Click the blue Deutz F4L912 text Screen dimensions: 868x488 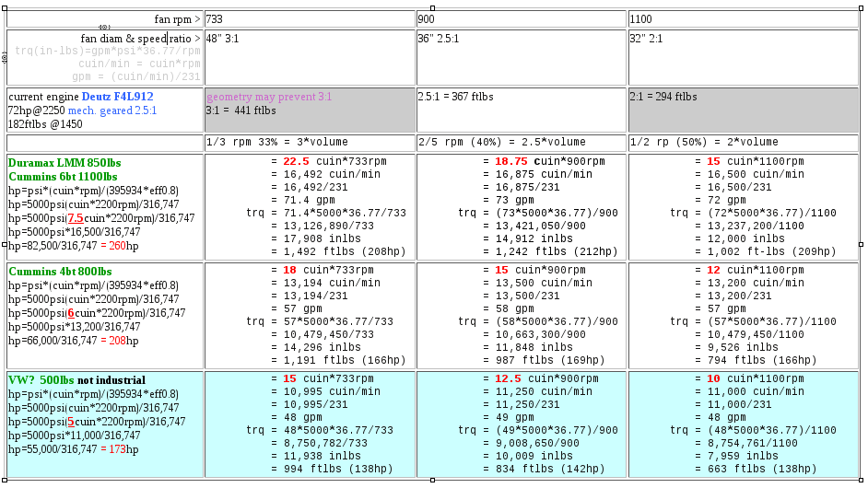117,96
